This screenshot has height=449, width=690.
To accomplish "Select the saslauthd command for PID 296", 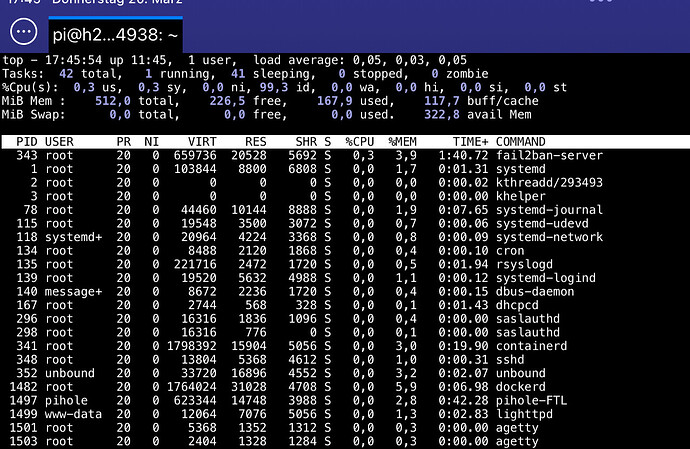I will tap(528, 319).
